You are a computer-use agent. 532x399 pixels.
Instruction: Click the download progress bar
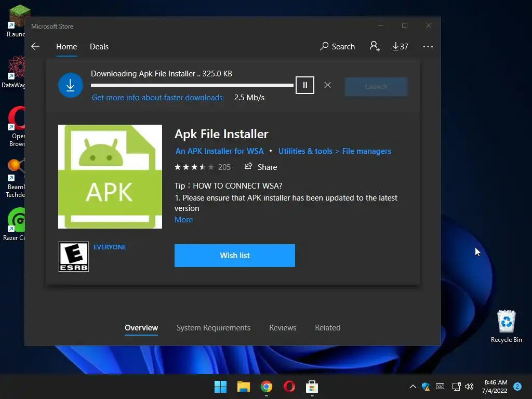point(192,85)
